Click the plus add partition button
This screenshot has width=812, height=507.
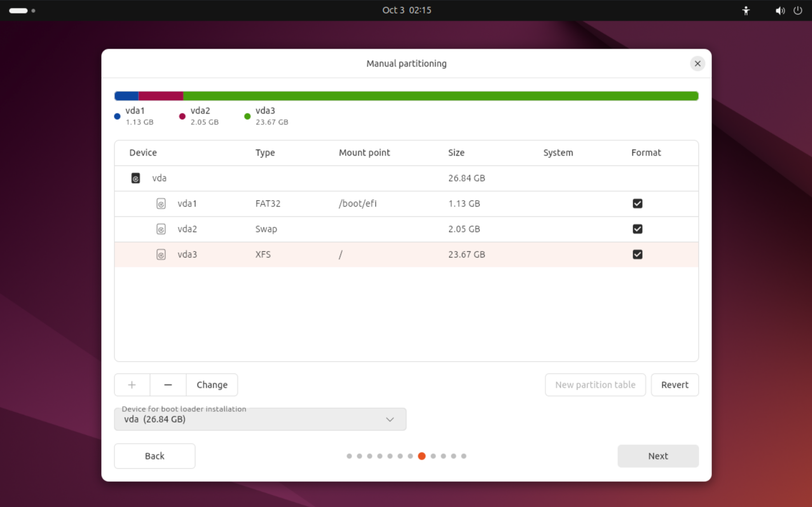point(132,385)
